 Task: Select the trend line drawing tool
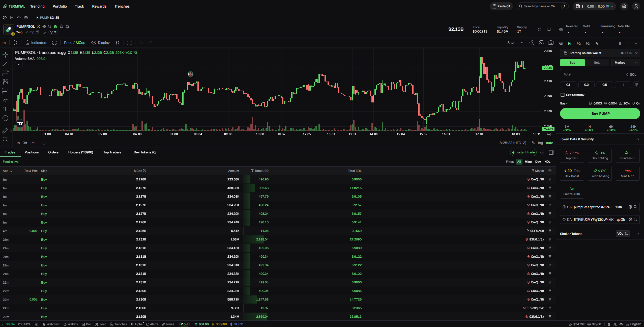[5, 63]
